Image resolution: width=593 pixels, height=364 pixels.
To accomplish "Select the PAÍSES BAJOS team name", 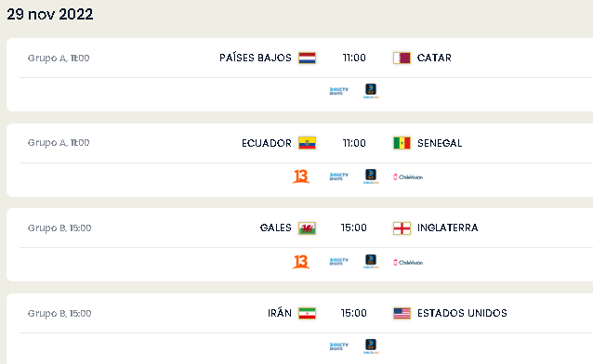I will coord(256,58).
